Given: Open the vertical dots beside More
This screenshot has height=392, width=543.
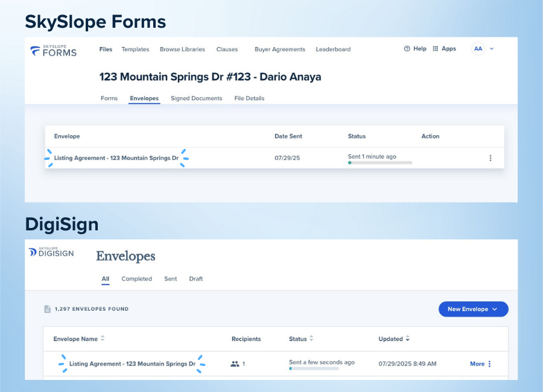Looking at the screenshot, I should 489,364.
